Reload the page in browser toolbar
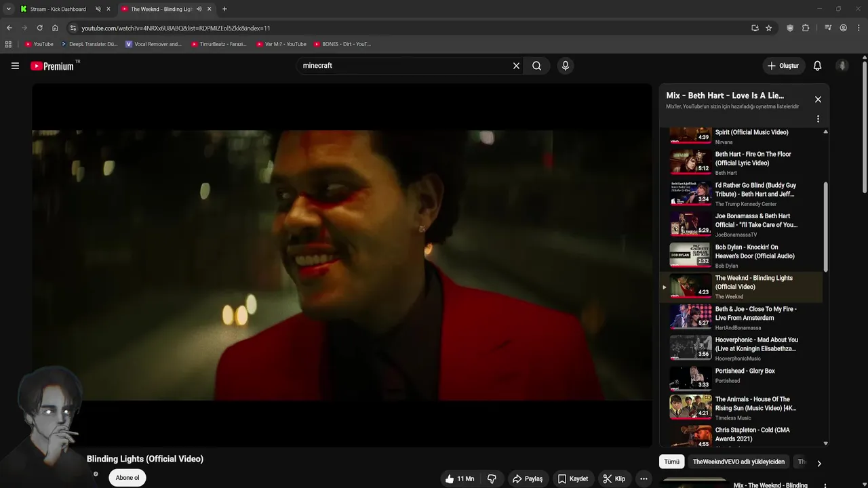 [39, 28]
